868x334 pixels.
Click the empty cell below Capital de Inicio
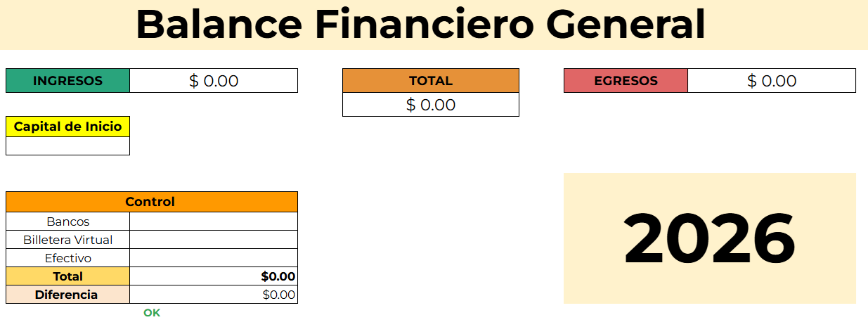67,146
